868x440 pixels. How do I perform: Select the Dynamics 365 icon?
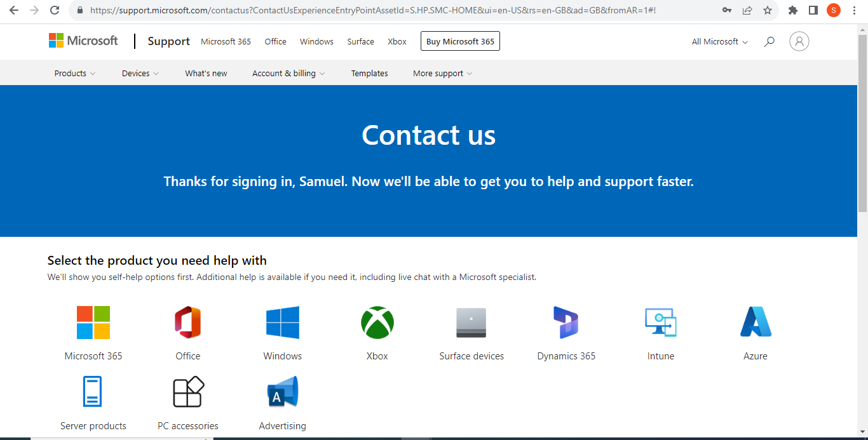pyautogui.click(x=566, y=323)
